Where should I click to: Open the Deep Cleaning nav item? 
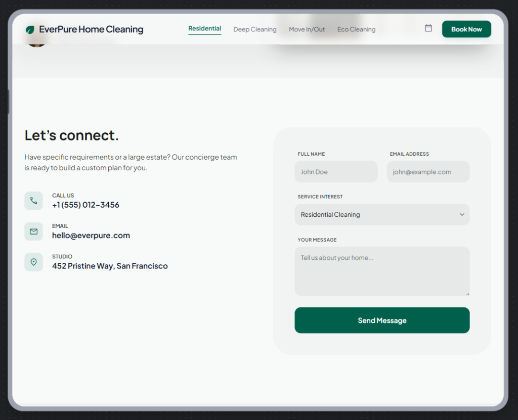tap(254, 29)
